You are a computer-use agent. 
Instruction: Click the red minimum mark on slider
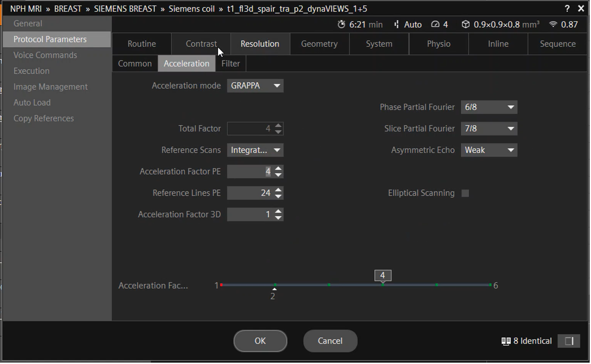(x=221, y=285)
